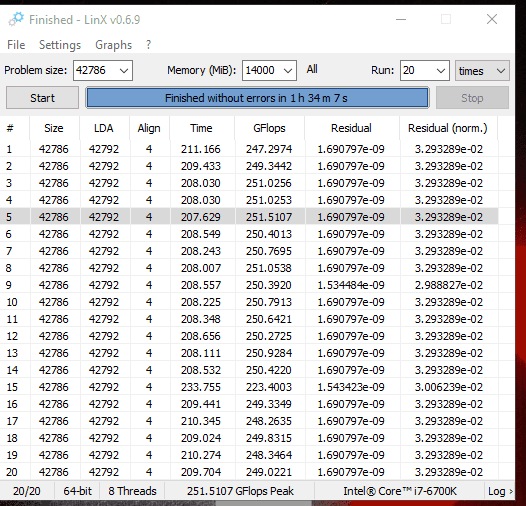Select the normalized residual 2.988827e-02
The image size is (526, 506).
(449, 285)
